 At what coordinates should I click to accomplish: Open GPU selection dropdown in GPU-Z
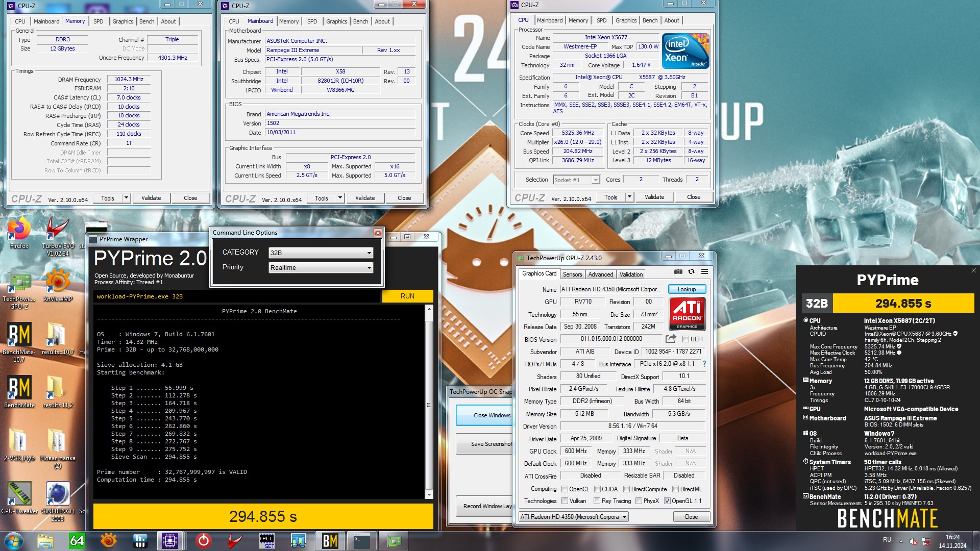click(573, 517)
